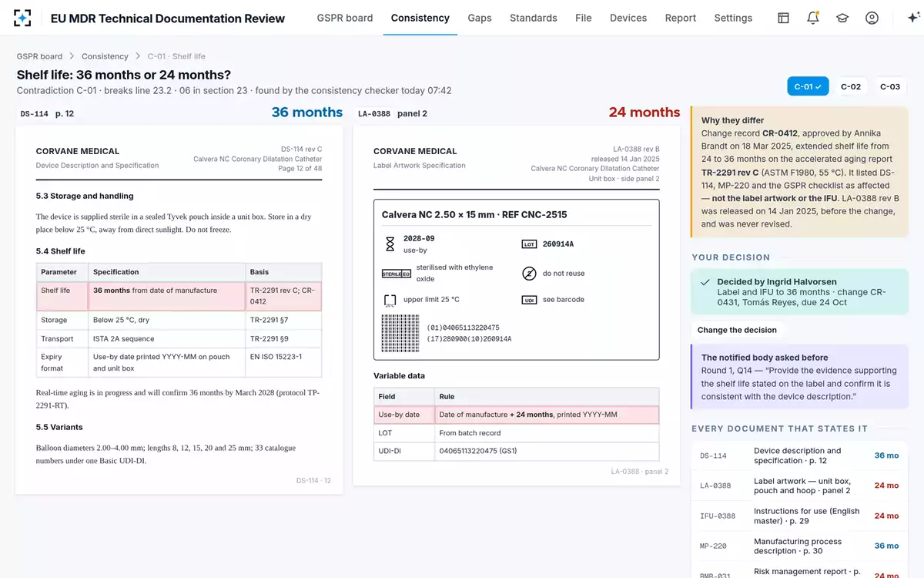Click the highlighted Shelf life table row

click(x=179, y=296)
